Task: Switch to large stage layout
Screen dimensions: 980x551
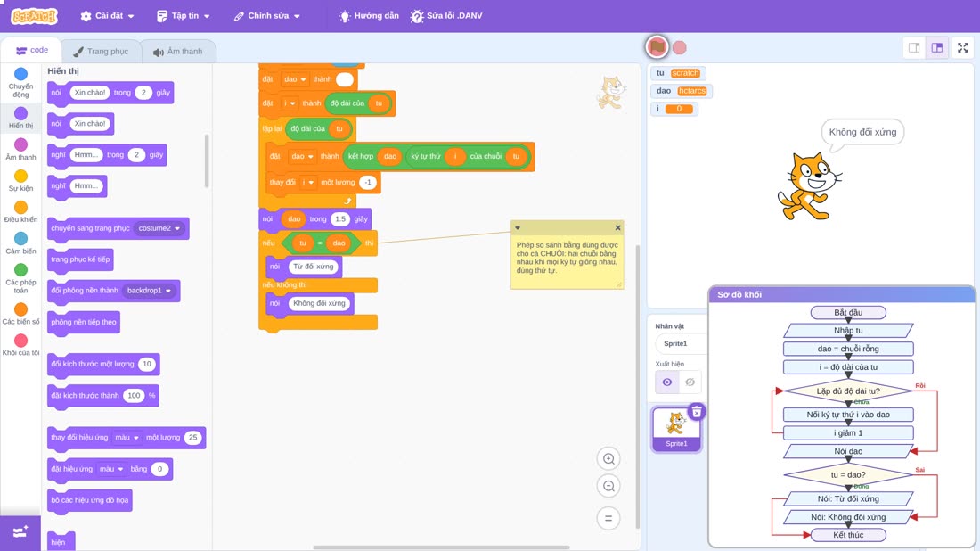Action: 937,47
